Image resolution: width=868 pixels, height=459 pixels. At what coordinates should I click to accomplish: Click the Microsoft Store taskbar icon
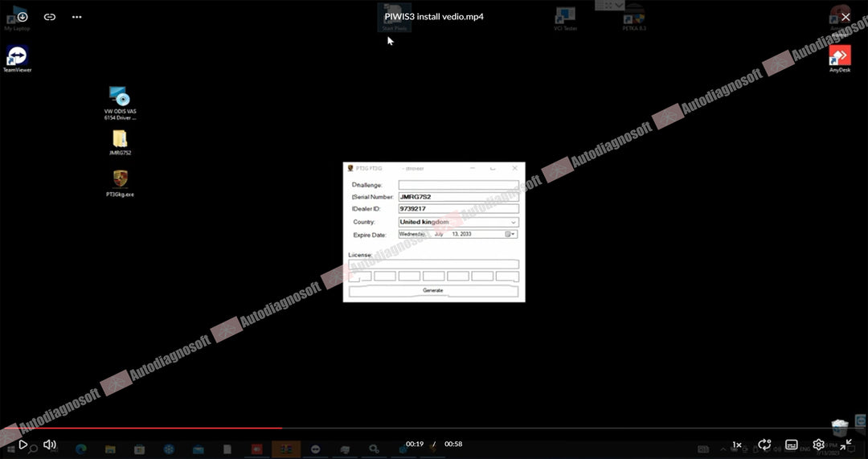point(140,449)
